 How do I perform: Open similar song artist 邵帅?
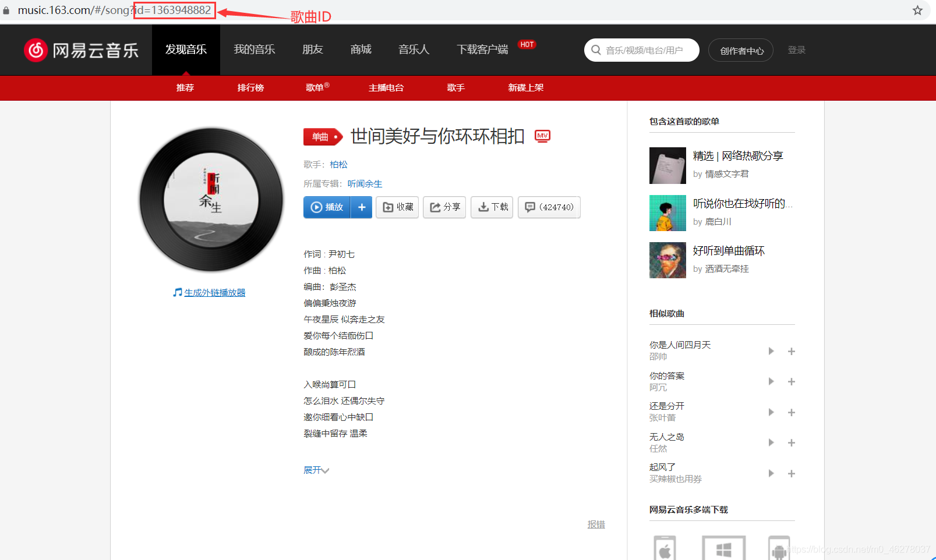(658, 357)
